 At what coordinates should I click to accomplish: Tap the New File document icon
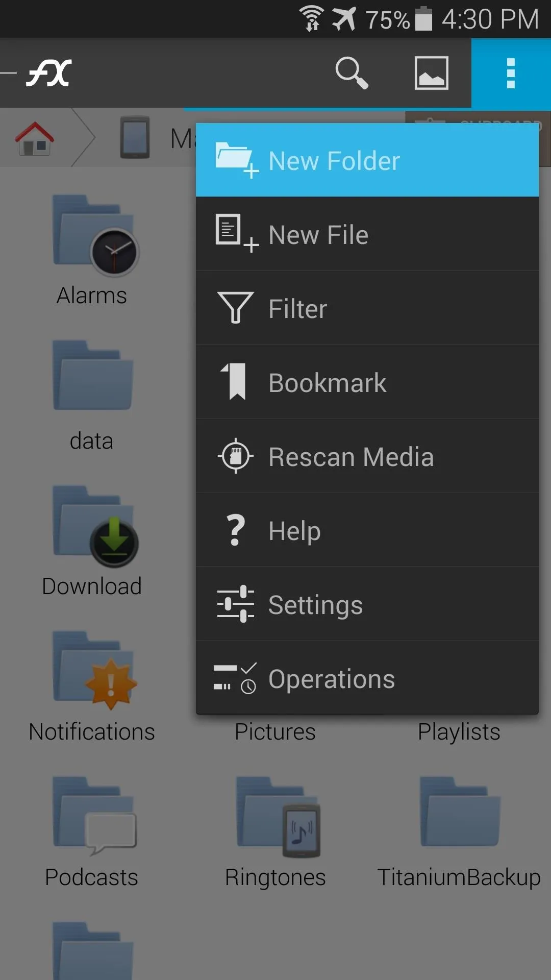[237, 233]
